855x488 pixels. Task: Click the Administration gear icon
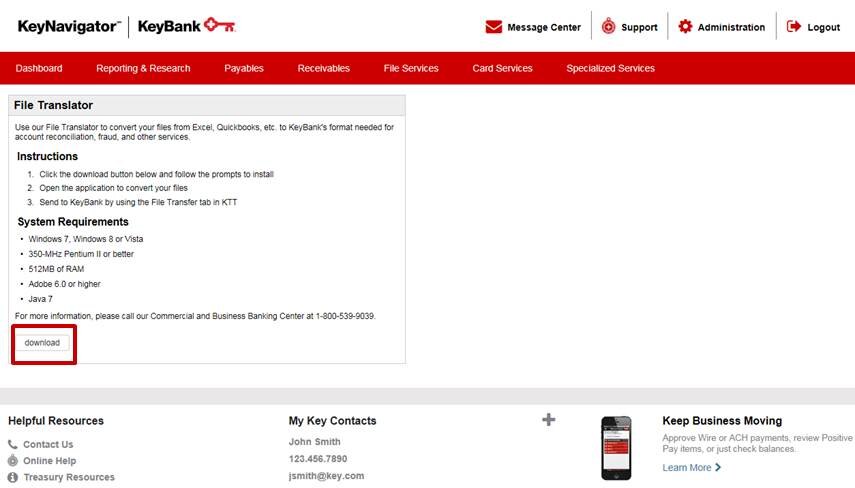pyautogui.click(x=685, y=27)
